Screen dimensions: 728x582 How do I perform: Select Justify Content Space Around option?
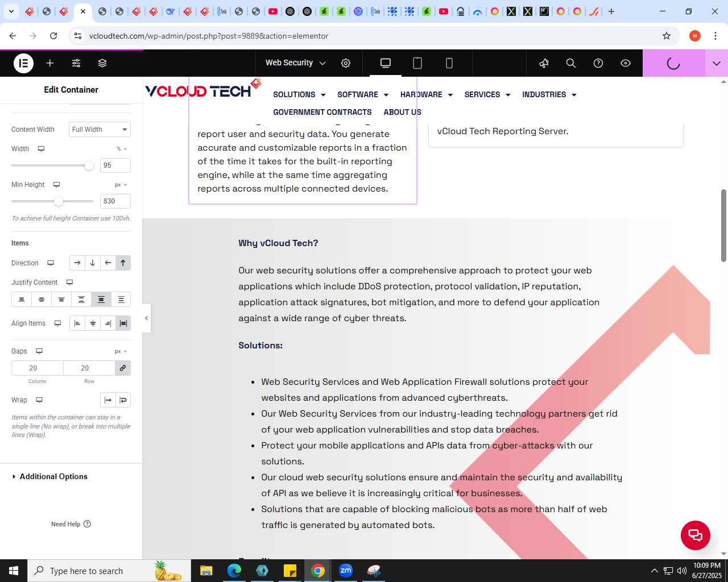tap(101, 300)
